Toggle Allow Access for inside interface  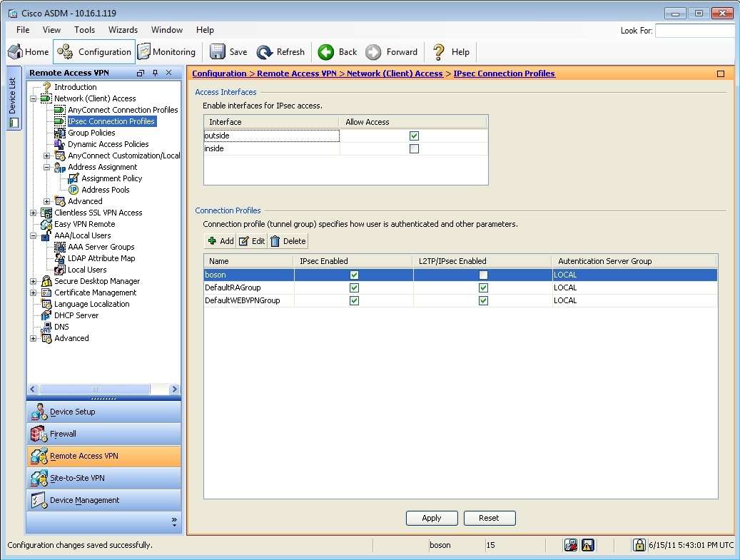tap(415, 148)
